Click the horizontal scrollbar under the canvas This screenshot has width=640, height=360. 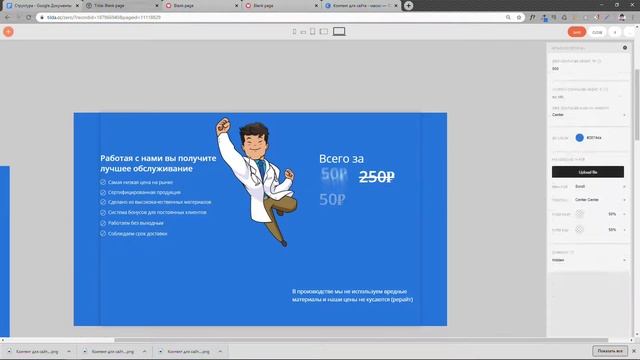[361, 340]
